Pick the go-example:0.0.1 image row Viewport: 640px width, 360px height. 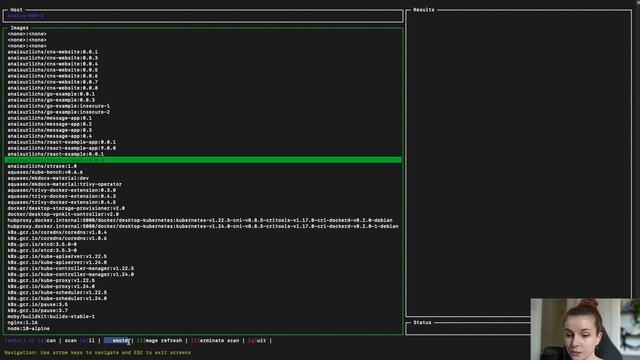tap(51, 94)
